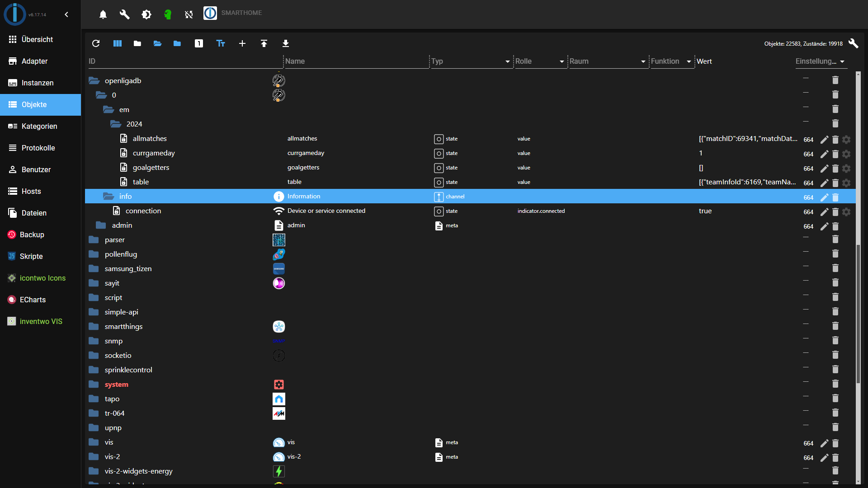Edit the vis meta object
The width and height of the screenshot is (868, 488).
point(825,443)
